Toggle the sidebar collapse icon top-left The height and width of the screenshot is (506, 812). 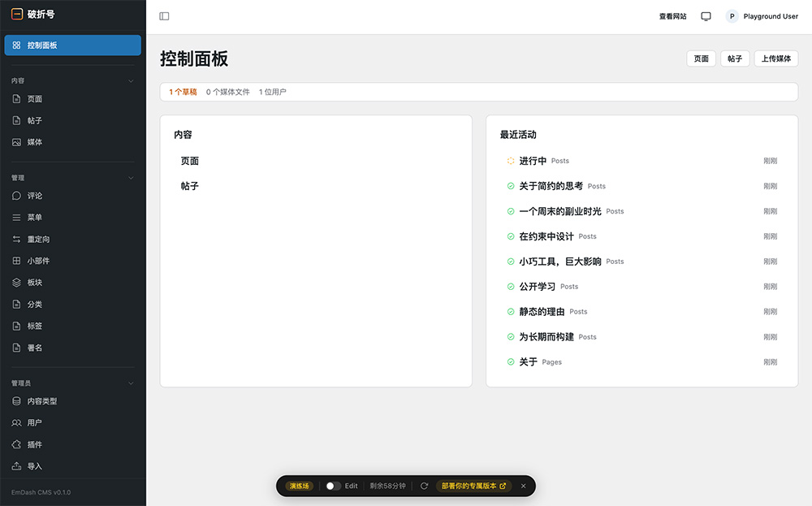coord(165,15)
